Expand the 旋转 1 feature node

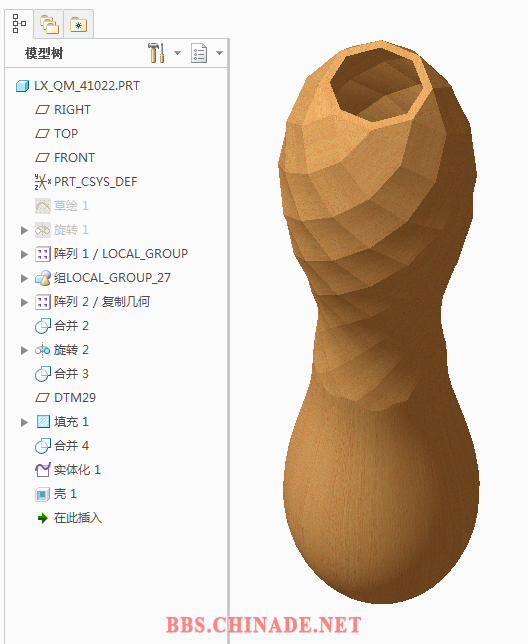pos(24,230)
